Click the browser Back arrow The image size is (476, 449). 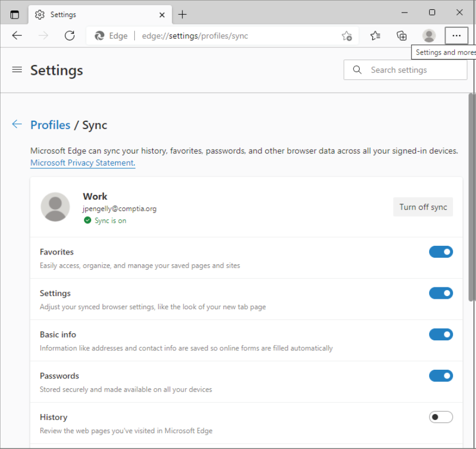[17, 36]
